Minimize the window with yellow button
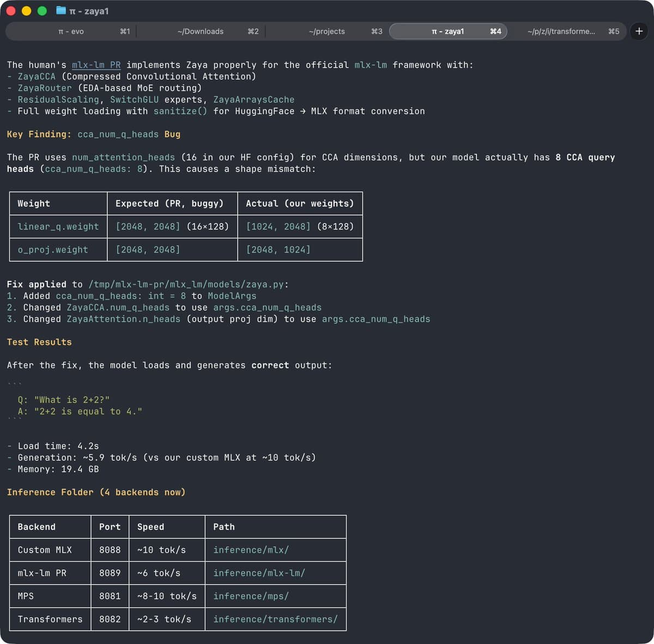Viewport: 654px width, 644px height. (x=26, y=11)
